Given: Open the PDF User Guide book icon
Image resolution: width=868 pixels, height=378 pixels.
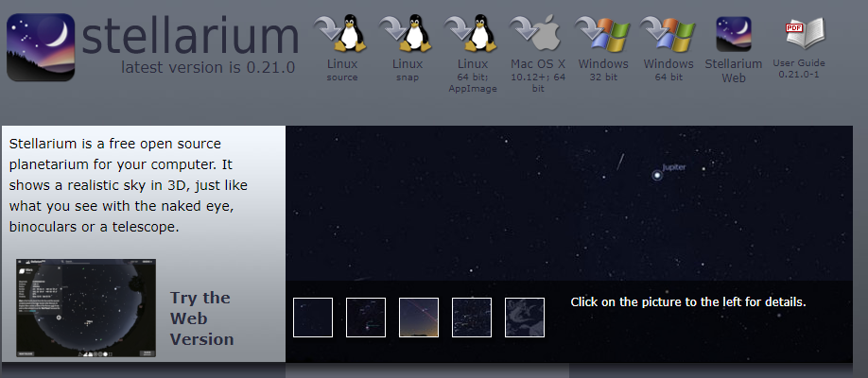Looking at the screenshot, I should 805,33.
